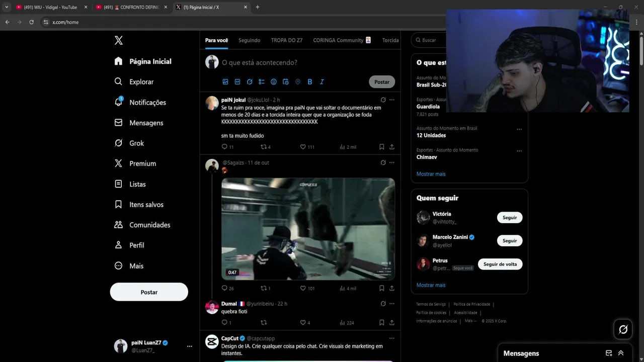644x362 pixels.
Task: Share the @Sagaizs video post
Action: (392, 288)
